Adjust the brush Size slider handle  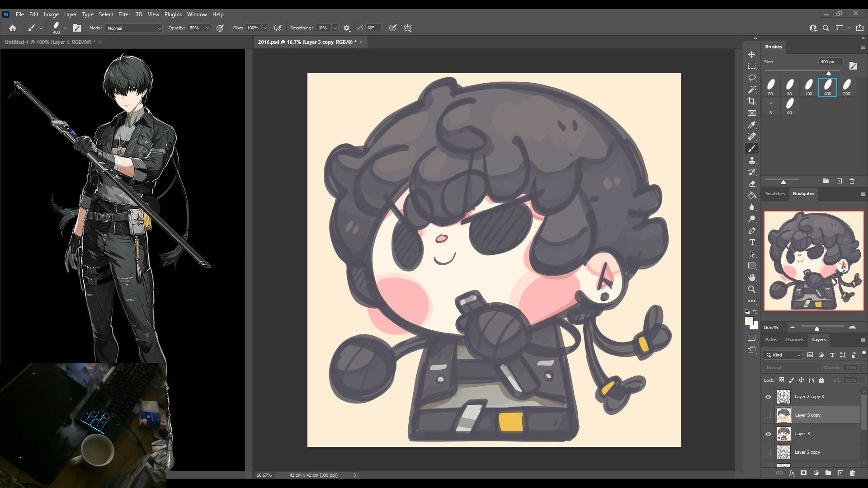(x=829, y=73)
